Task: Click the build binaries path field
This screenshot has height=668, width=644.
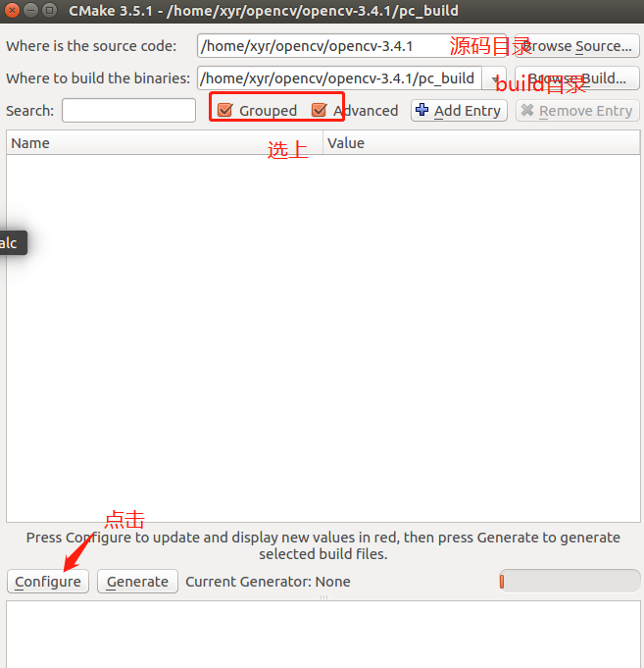Action: tap(339, 77)
